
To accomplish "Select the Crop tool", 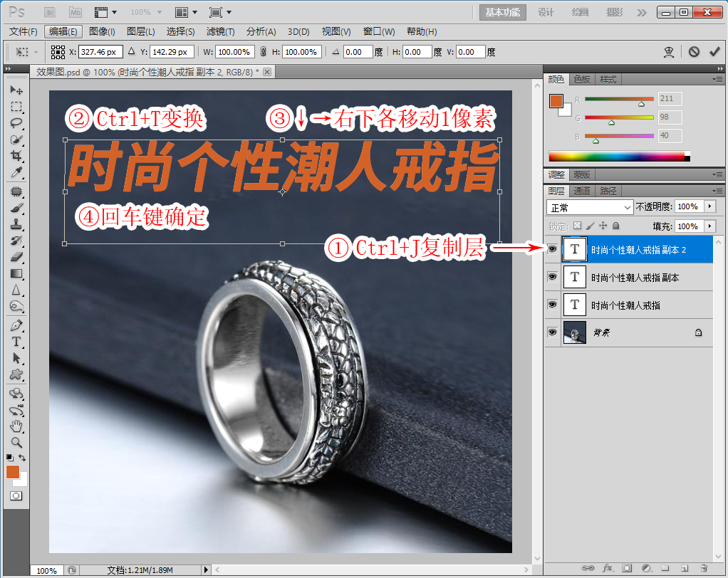I will [16, 156].
